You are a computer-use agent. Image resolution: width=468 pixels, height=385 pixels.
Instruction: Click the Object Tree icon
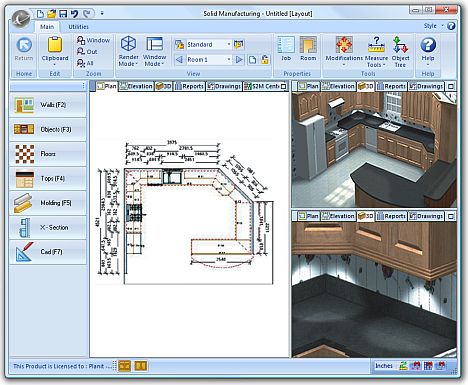coord(400,52)
